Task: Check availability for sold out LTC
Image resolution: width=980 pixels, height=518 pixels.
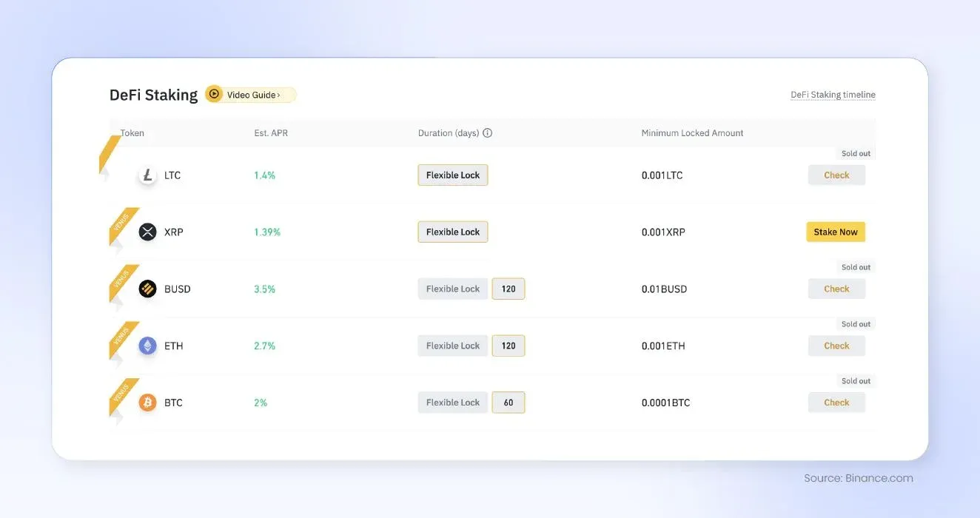Action: [836, 175]
